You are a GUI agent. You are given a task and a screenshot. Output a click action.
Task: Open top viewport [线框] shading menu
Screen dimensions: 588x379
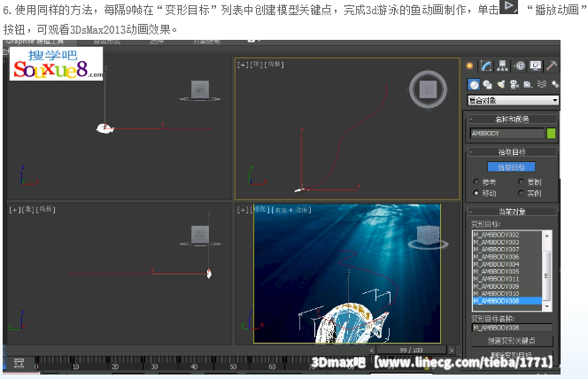point(275,65)
